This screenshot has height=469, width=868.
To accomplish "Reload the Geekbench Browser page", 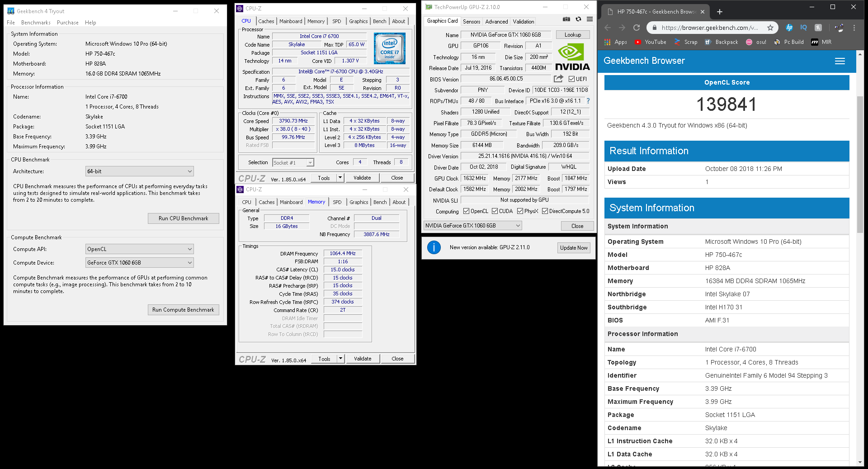I will pyautogui.click(x=637, y=28).
